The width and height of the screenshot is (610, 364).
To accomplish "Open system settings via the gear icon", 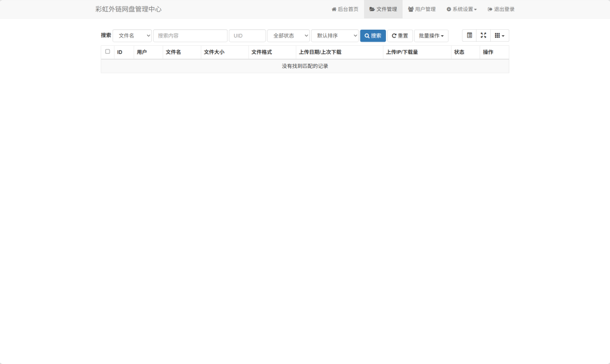I will point(449,9).
